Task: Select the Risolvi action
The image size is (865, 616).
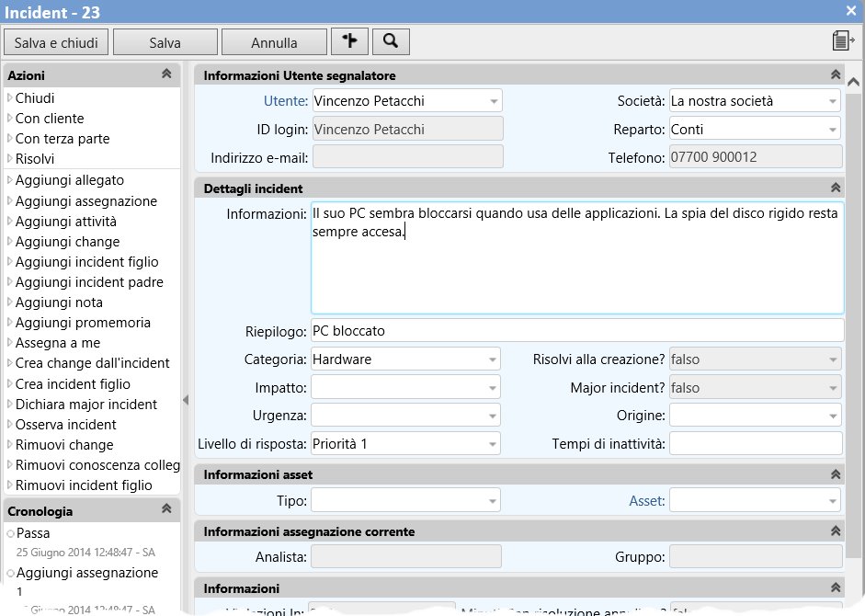Action: 35,159
